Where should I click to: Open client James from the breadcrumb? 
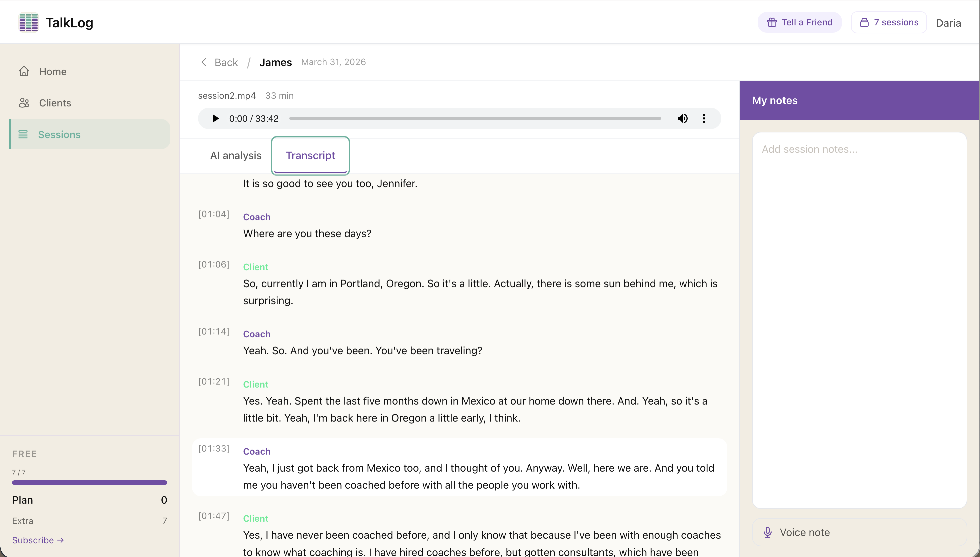276,62
